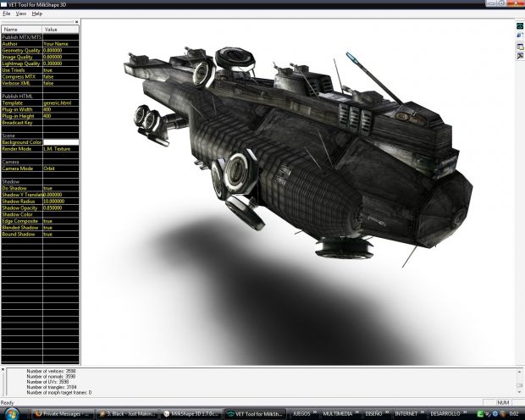Expand the MULTIMEDIA toolbar chevron
This screenshot has width=525, height=420.
pyautogui.click(x=357, y=412)
